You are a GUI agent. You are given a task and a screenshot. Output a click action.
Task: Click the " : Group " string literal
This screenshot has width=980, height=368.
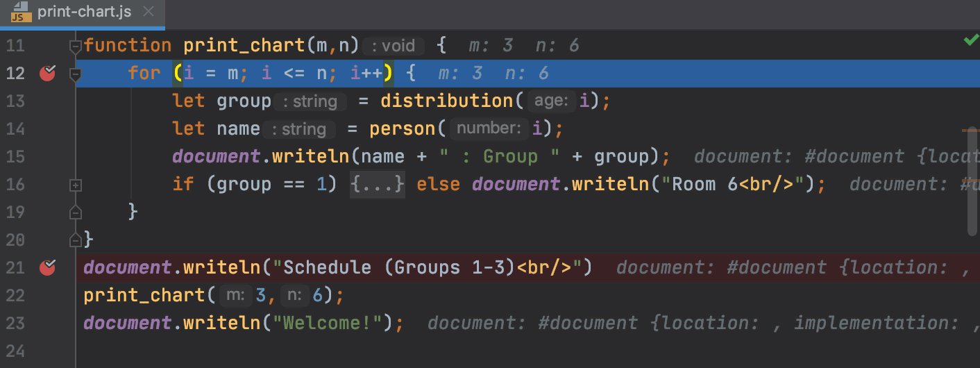tap(498, 156)
